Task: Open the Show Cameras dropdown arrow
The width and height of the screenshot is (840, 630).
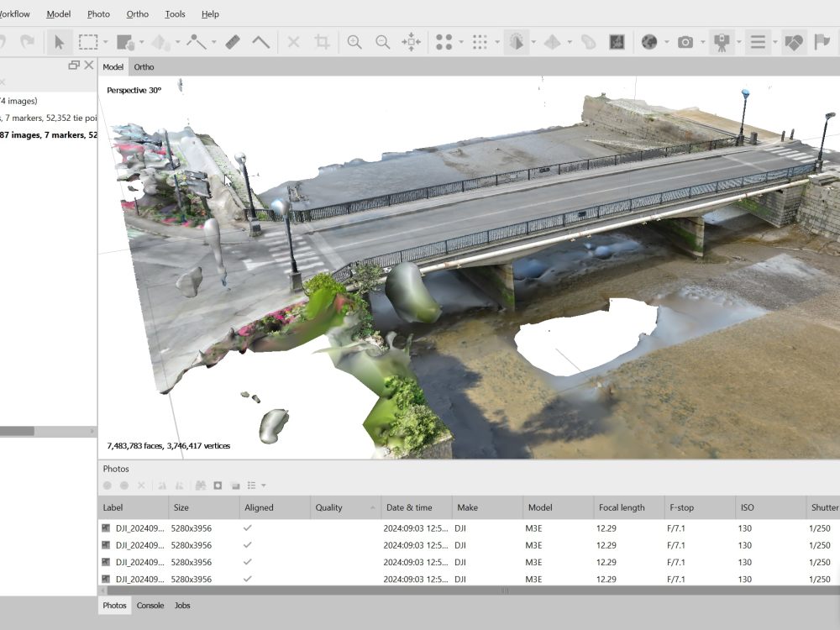Action: [x=702, y=42]
